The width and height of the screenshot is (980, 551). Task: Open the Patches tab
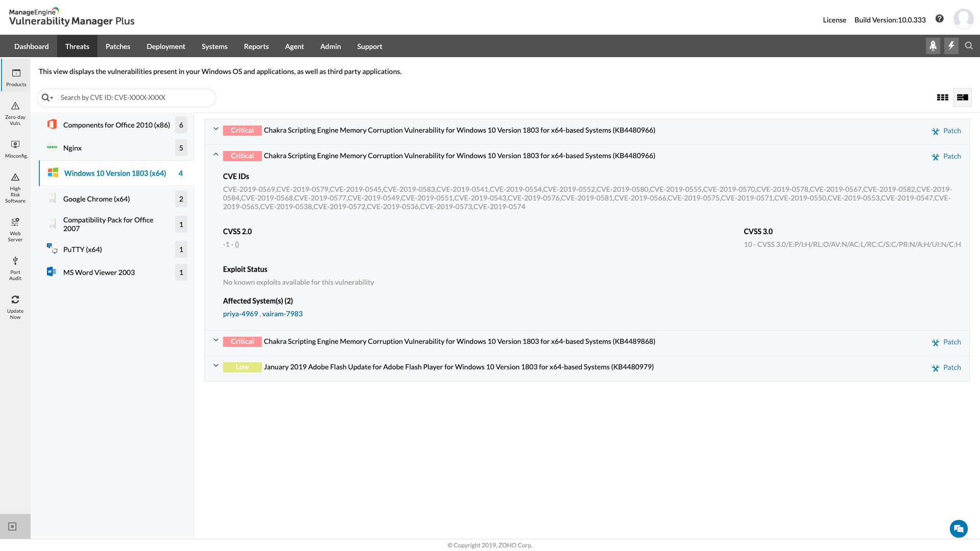(x=118, y=46)
